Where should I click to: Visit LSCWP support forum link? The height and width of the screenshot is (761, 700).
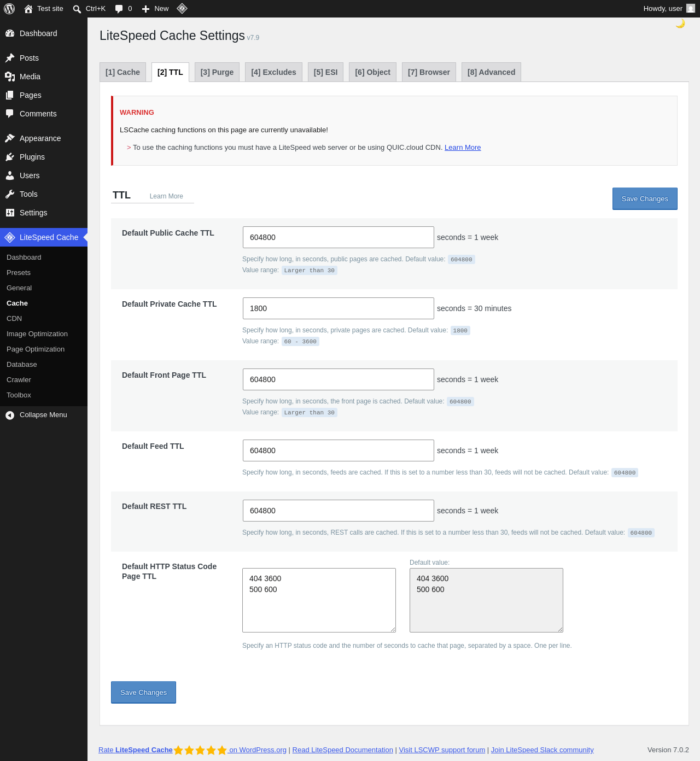click(x=442, y=750)
